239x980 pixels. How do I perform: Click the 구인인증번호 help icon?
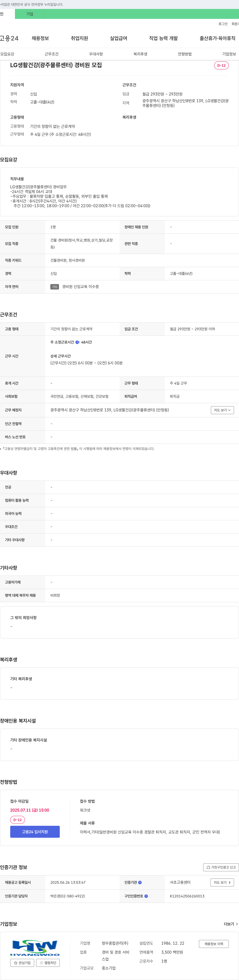click(x=146, y=896)
